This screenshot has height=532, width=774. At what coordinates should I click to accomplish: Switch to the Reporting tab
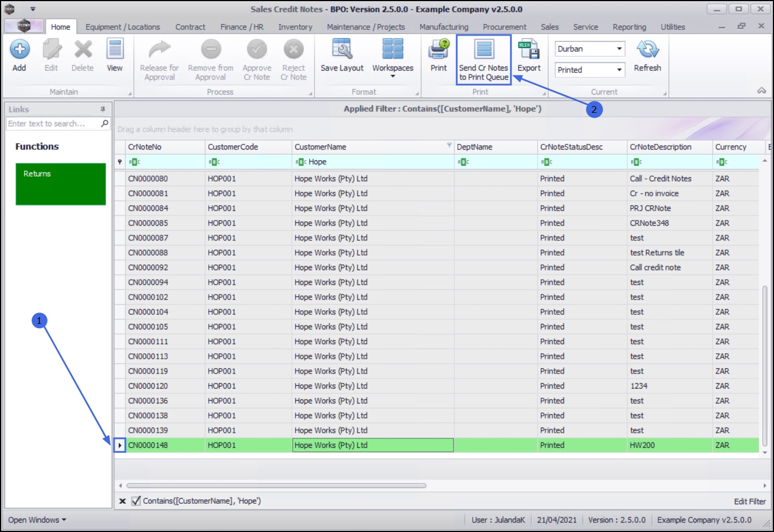629,27
